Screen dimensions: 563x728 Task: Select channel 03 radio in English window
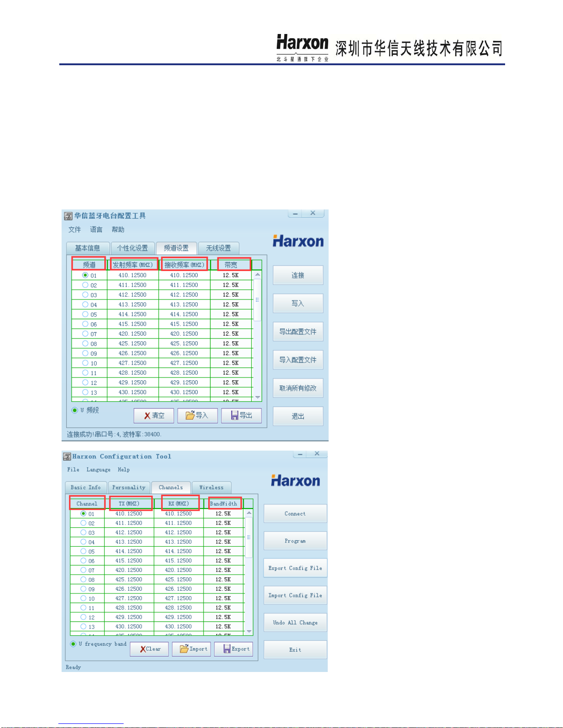[x=83, y=532]
